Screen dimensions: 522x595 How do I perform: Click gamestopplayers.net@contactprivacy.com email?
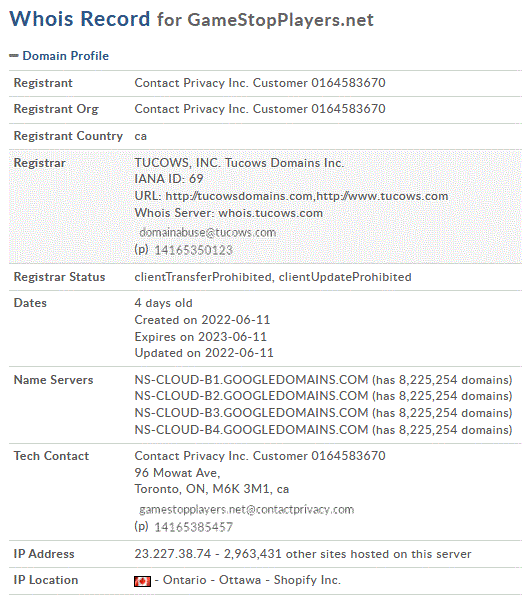pos(247,509)
